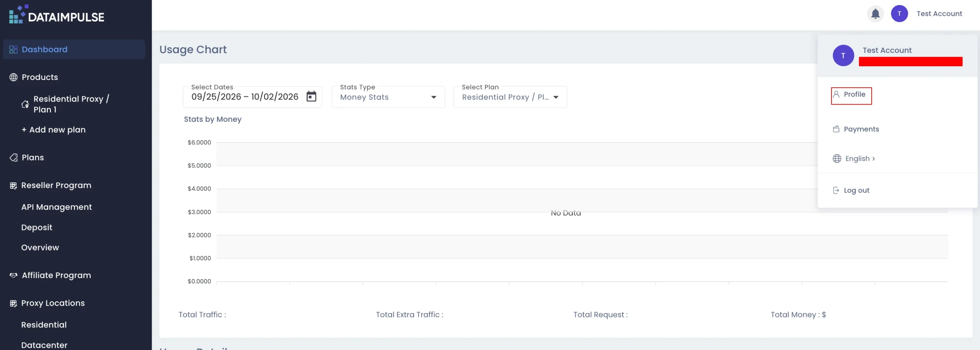Click the Affiliate Program label
Screen dimensions: 980x350
[57, 276]
